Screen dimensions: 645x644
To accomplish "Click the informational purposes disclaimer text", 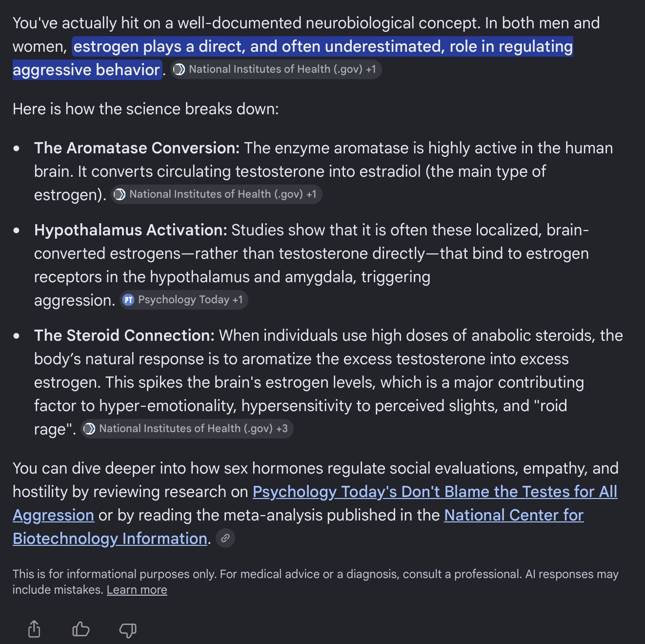I will pos(315,582).
